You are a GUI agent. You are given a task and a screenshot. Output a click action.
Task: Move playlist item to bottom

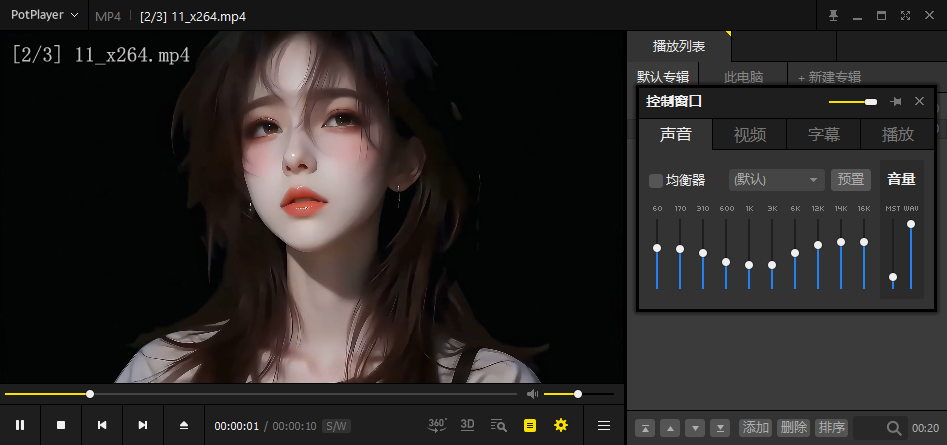point(720,428)
